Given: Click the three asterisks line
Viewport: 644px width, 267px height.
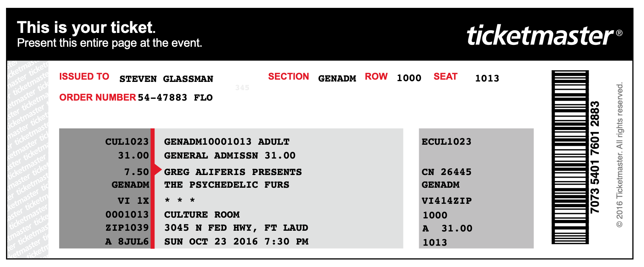Looking at the screenshot, I should click(180, 200).
